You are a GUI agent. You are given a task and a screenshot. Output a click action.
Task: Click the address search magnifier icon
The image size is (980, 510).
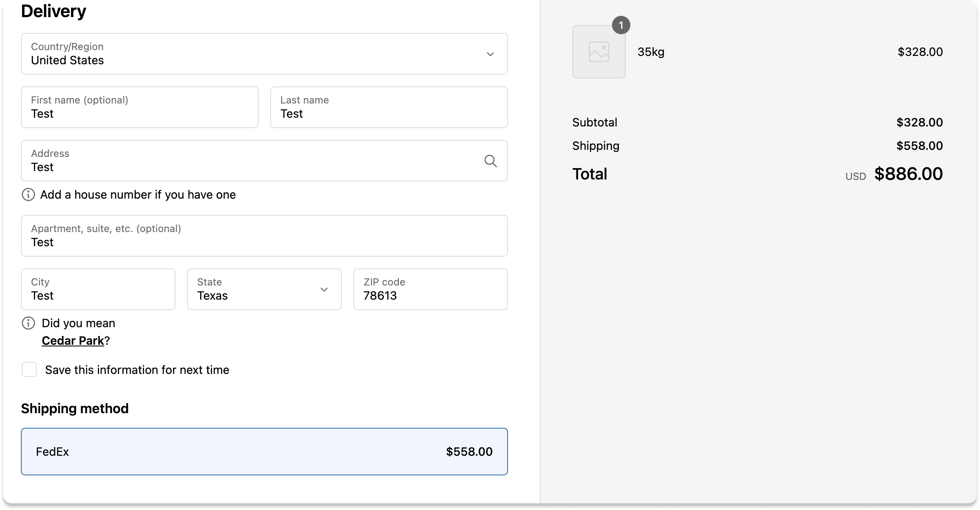click(490, 161)
